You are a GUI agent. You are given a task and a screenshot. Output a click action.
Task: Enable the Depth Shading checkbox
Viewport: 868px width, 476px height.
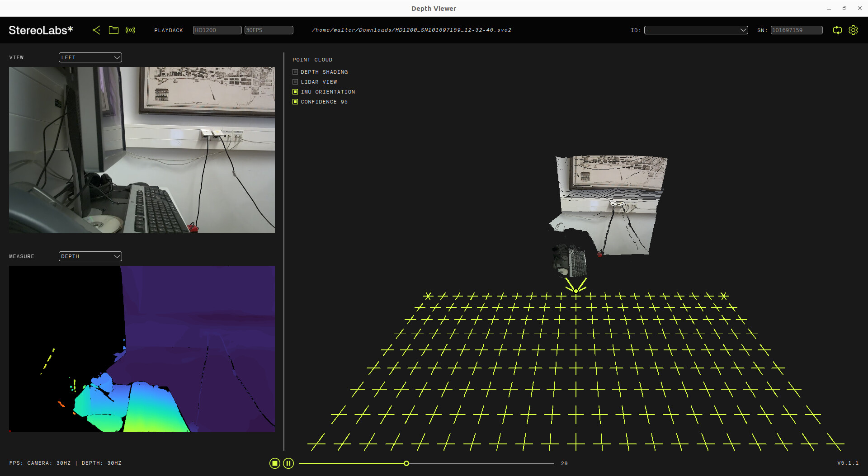(295, 72)
